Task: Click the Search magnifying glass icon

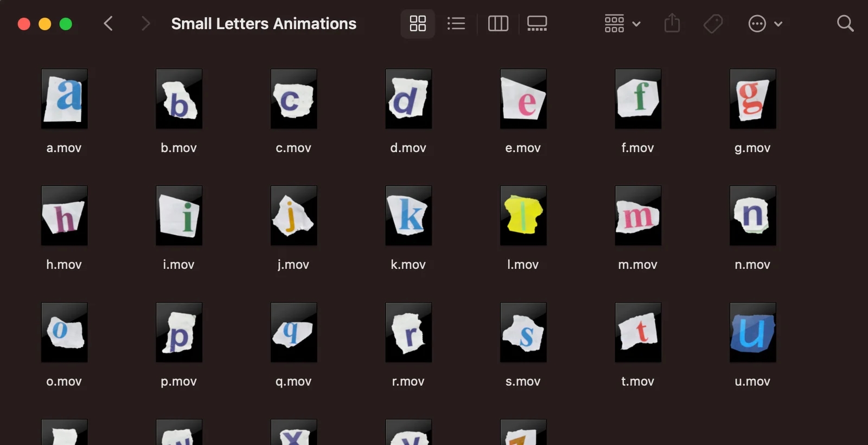Action: click(x=845, y=24)
